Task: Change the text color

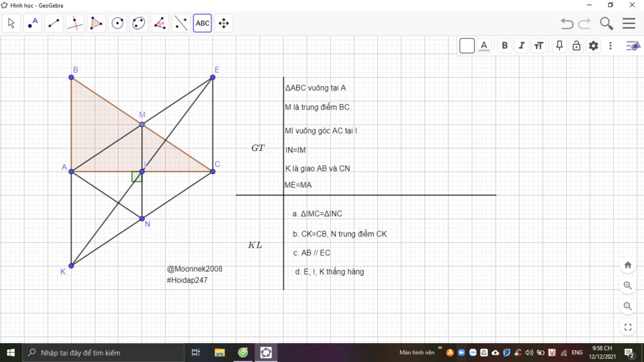Action: (484, 45)
